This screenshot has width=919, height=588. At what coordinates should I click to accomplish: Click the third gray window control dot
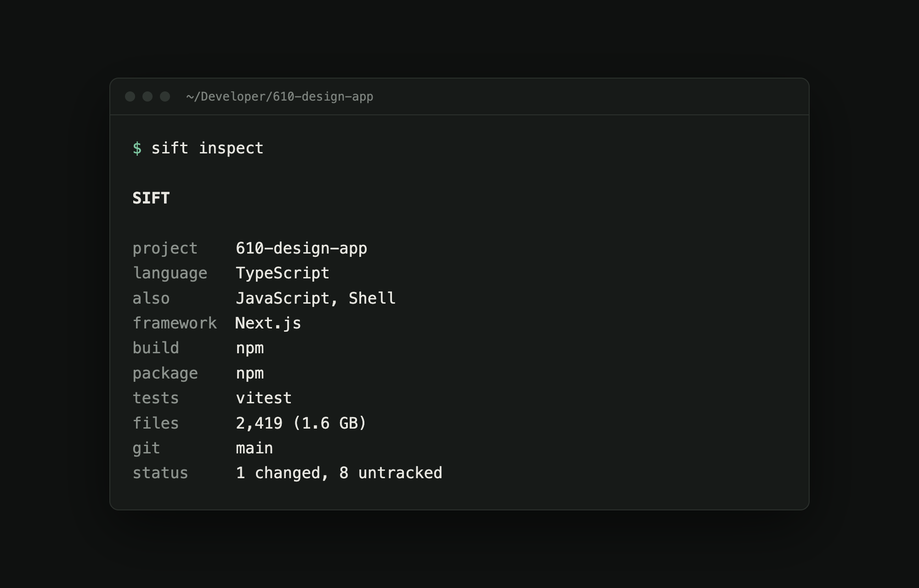165,96
